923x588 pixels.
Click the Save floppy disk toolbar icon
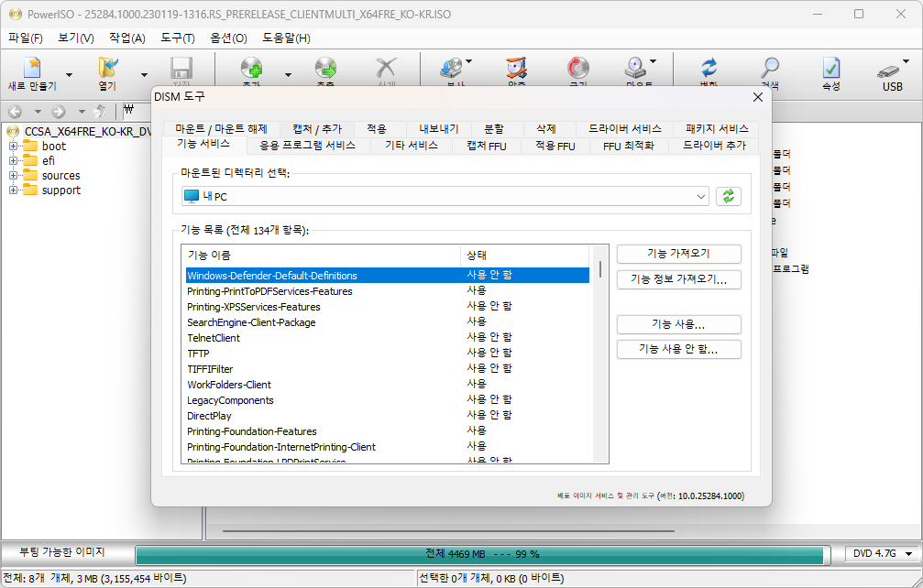coord(181,68)
